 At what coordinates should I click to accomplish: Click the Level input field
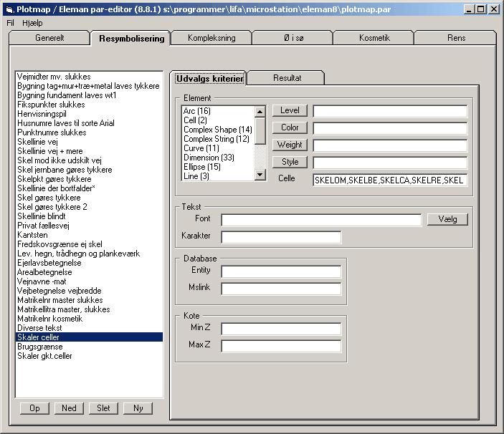(390, 112)
